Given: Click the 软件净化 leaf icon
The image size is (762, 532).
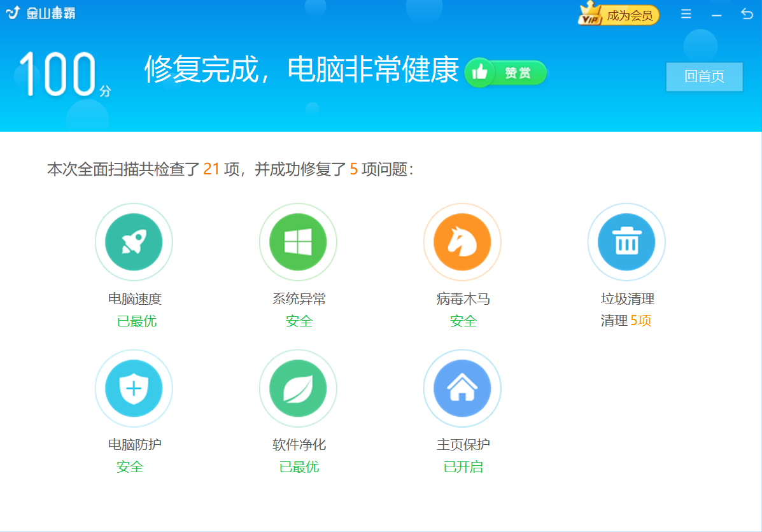Looking at the screenshot, I should click(298, 388).
